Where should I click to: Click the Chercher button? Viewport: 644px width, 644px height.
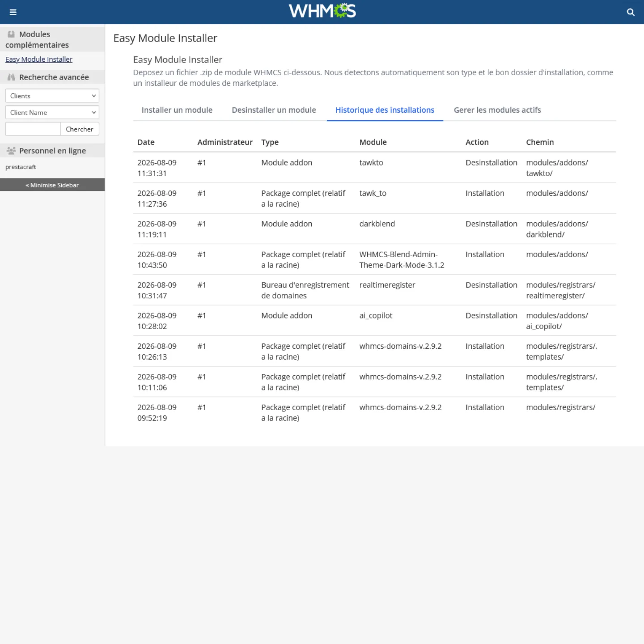tap(80, 129)
